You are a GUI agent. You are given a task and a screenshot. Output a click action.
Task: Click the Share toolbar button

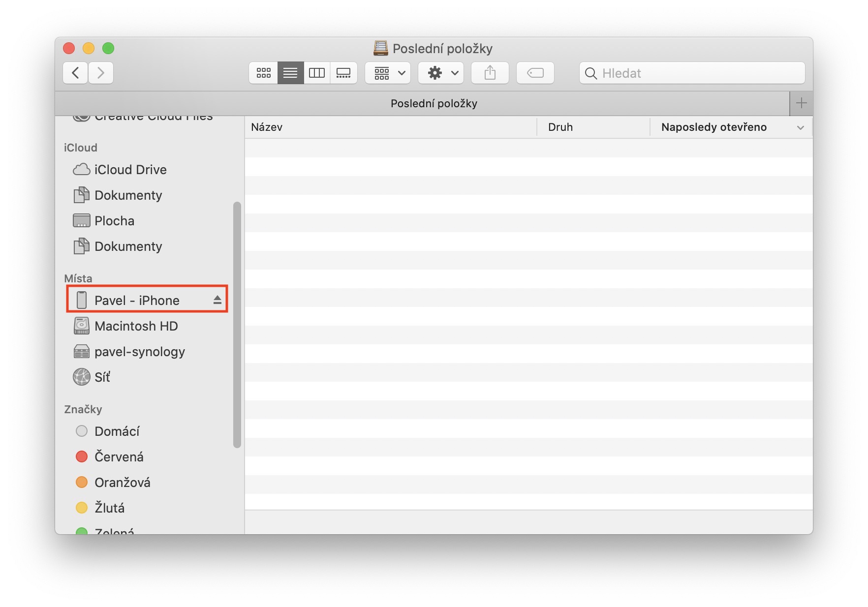[490, 73]
